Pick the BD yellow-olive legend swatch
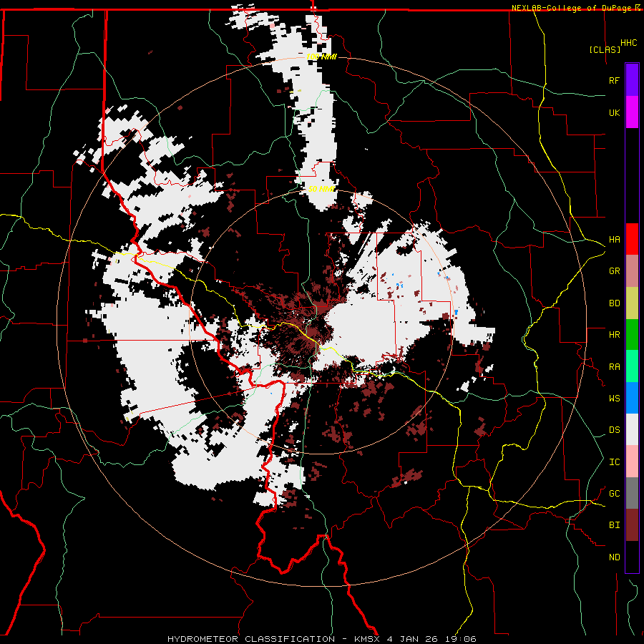 (x=632, y=303)
